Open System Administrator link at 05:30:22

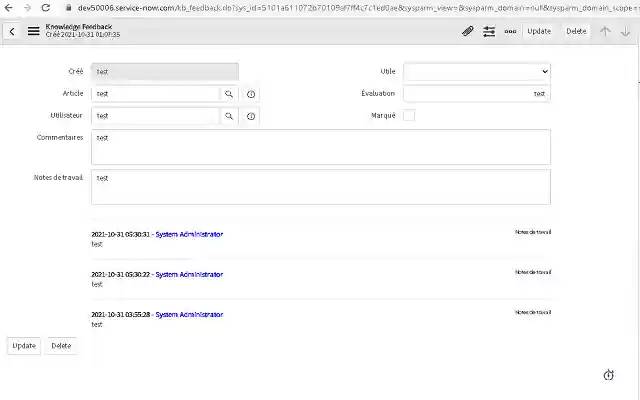[189, 274]
